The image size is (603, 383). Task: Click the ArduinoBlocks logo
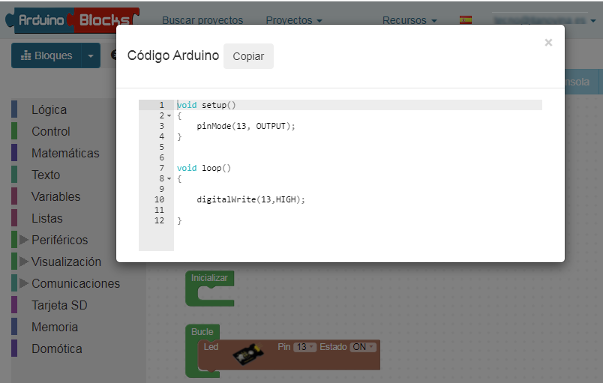click(x=72, y=20)
